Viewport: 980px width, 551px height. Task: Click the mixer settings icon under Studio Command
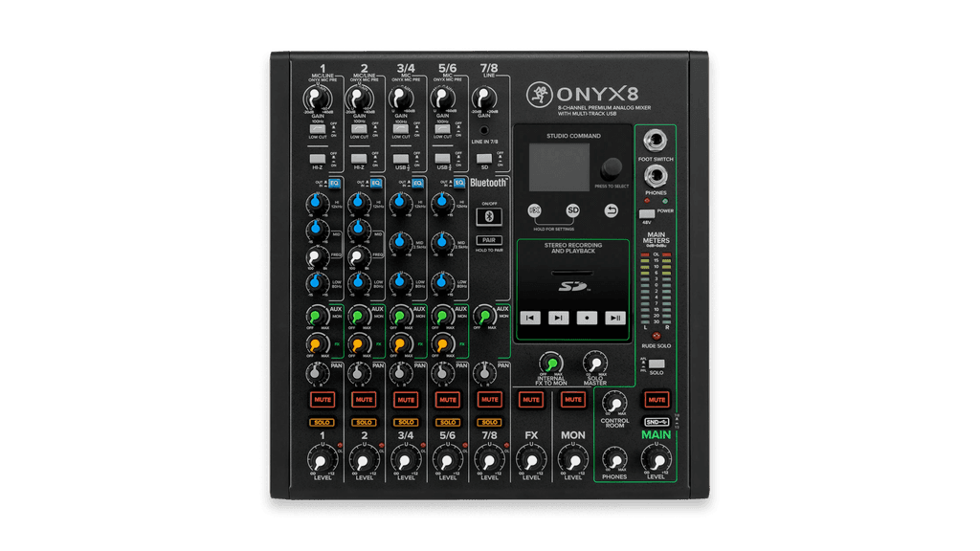[x=534, y=209]
